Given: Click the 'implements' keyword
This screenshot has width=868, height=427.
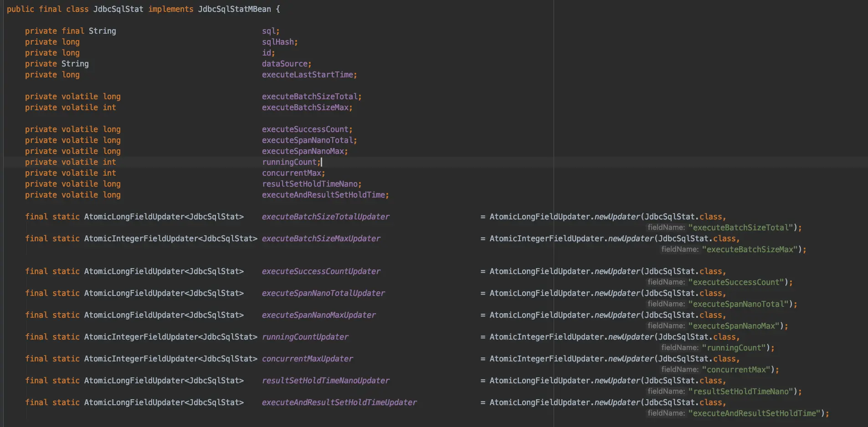Looking at the screenshot, I should coord(171,9).
